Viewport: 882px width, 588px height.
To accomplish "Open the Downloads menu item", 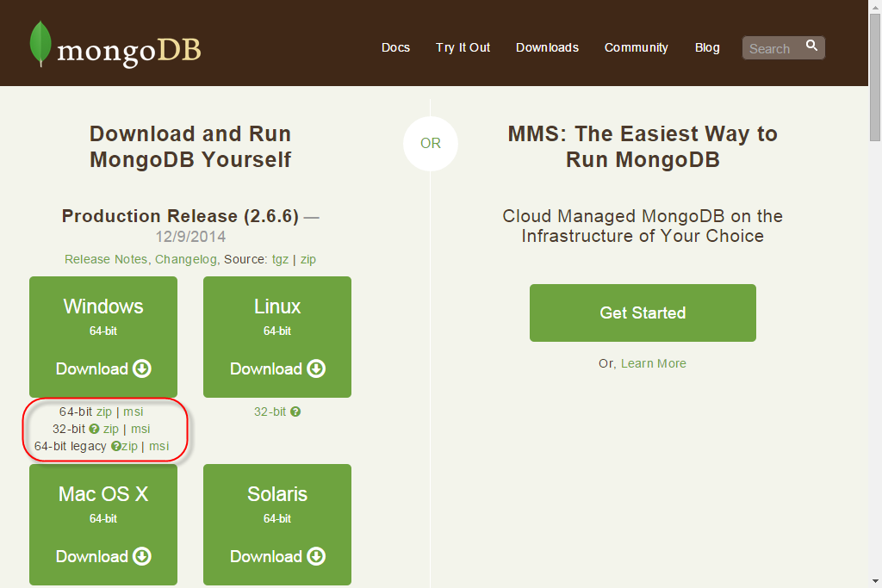I will [547, 47].
